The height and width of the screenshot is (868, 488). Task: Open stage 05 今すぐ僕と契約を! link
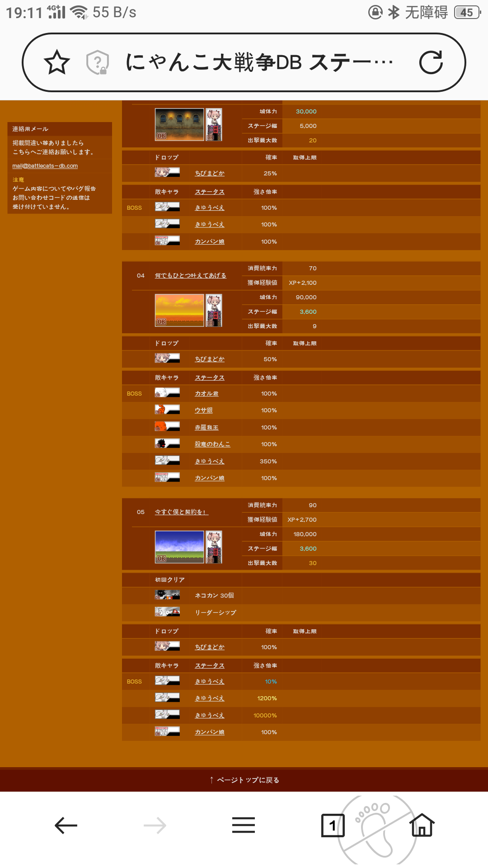181,512
